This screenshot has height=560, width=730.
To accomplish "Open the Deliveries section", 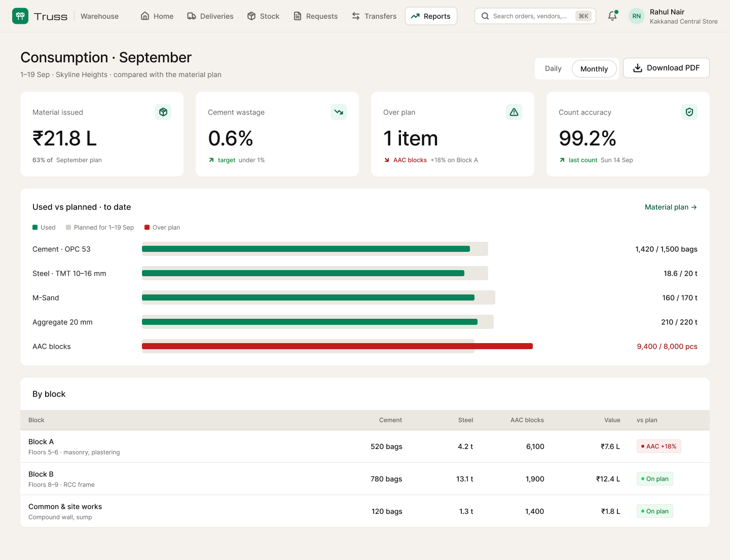I will tap(210, 16).
